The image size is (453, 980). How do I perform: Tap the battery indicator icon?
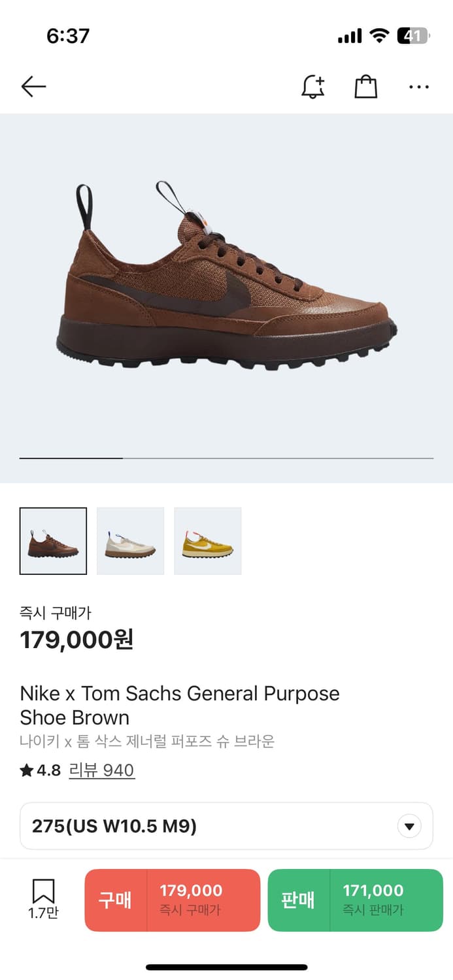click(x=412, y=36)
